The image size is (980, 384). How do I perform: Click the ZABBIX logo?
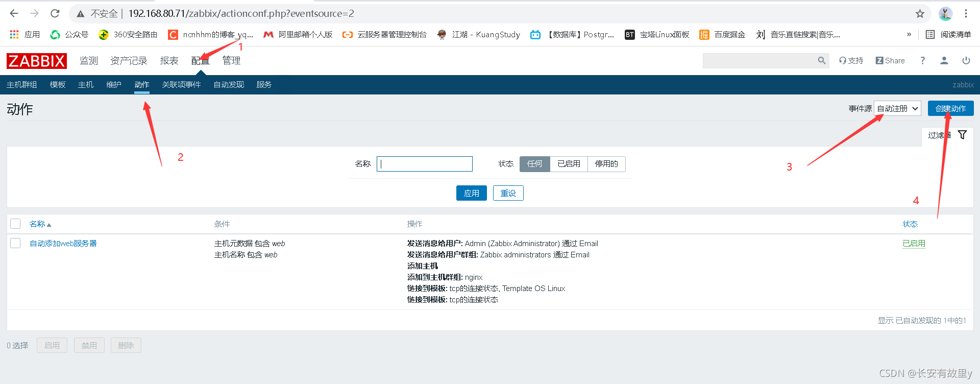coord(37,61)
